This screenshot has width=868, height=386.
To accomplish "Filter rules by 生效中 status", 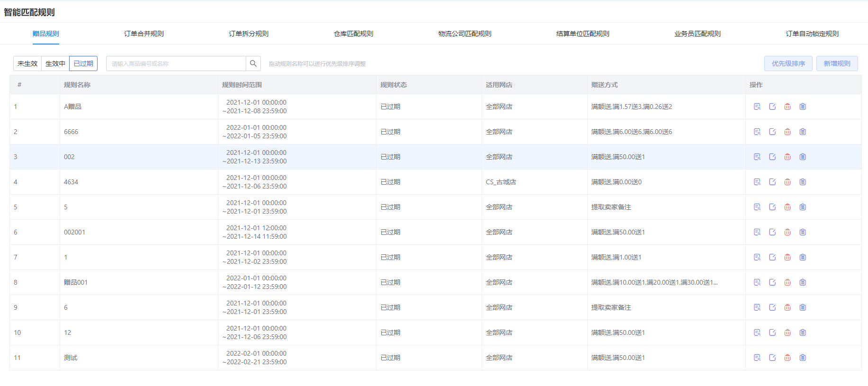I will (55, 63).
